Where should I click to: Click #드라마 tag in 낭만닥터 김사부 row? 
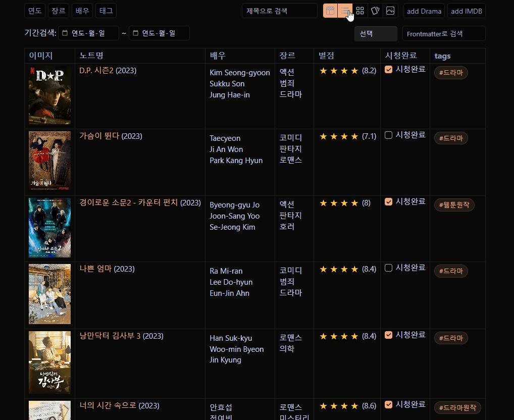[x=451, y=338]
